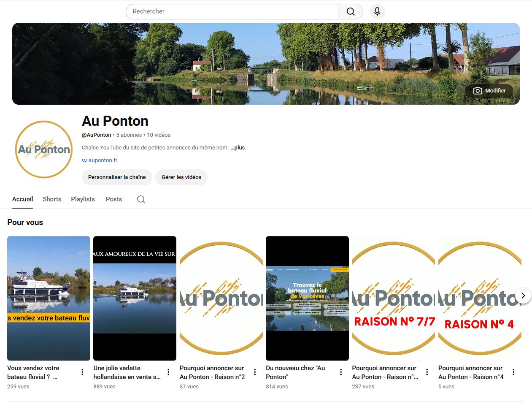Click the channel banner canal image
This screenshot has width=532, height=404.
click(x=266, y=64)
